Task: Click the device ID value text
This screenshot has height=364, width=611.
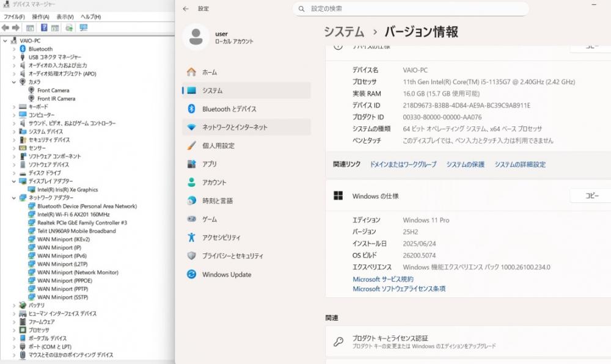Action: click(466, 105)
